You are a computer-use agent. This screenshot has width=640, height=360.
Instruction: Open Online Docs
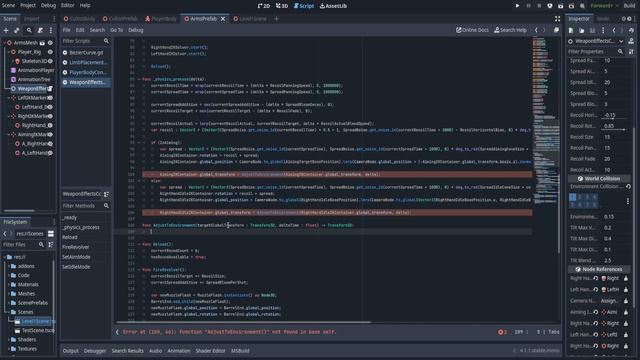(x=472, y=30)
